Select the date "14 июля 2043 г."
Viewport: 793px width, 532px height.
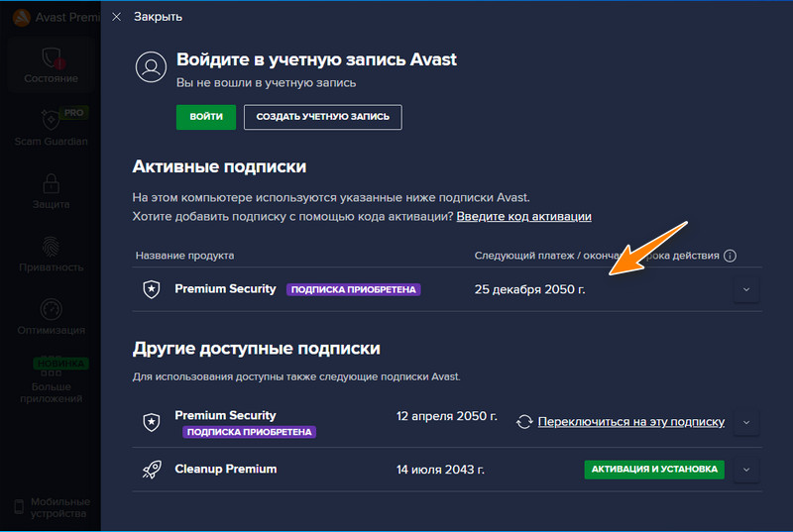point(440,470)
